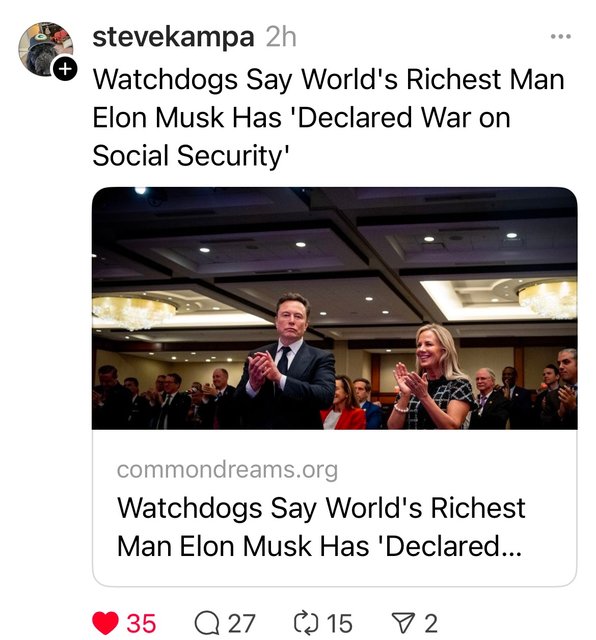Open the link card headline 'Watchdogs Say World's Richest'
The image size is (596, 640).
[321, 508]
